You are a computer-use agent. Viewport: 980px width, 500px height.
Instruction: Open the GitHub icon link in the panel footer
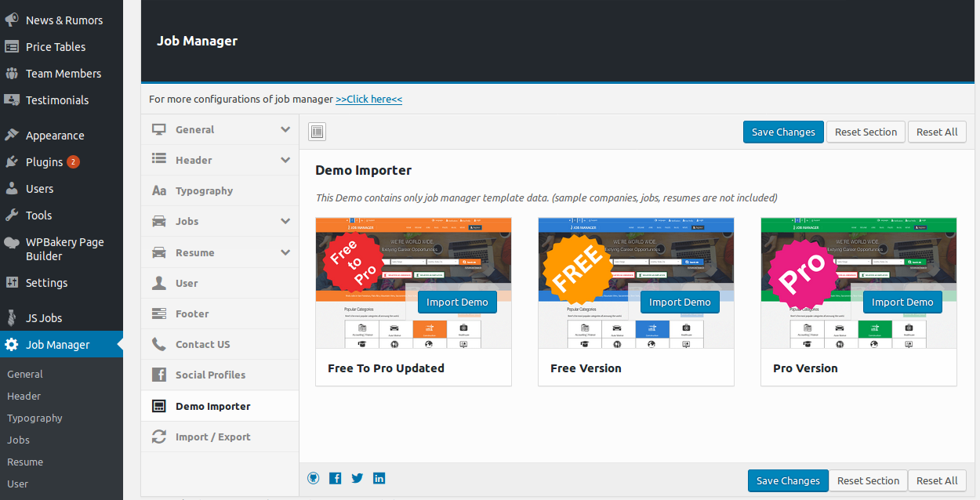click(314, 478)
